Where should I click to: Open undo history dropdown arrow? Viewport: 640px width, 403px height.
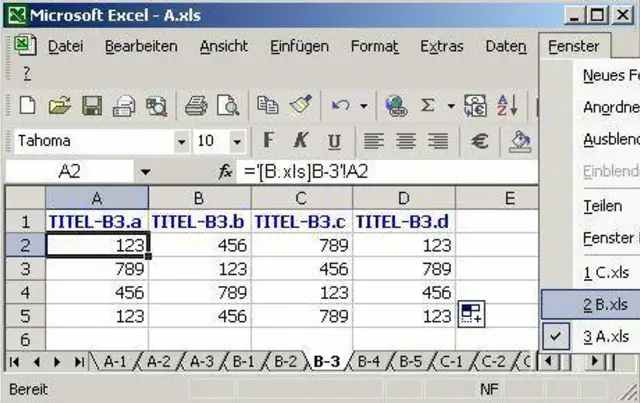363,106
